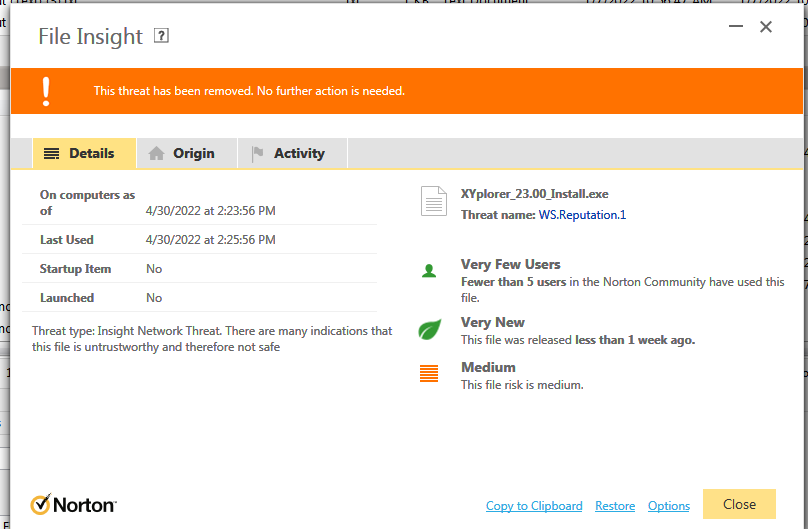
Task: Click the document file icon beside XYplorer
Action: [433, 201]
